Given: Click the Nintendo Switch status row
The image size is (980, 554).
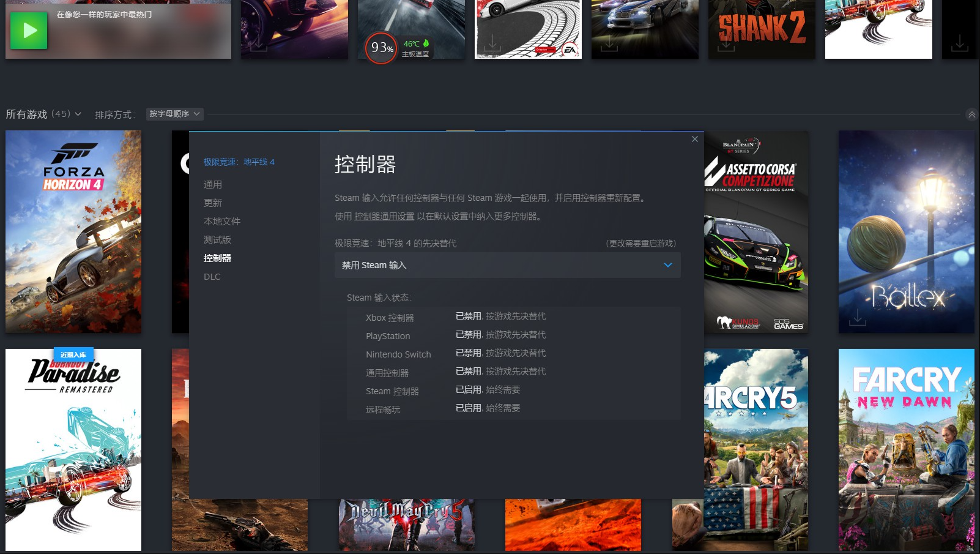Looking at the screenshot, I should [x=513, y=353].
